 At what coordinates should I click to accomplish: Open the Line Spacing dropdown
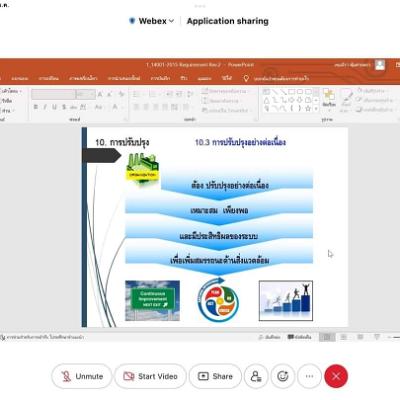(x=190, y=94)
